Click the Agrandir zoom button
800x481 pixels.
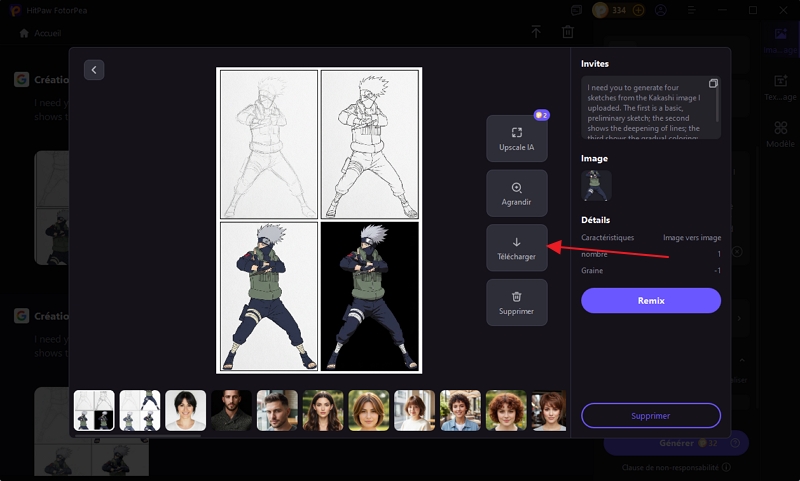click(x=516, y=193)
